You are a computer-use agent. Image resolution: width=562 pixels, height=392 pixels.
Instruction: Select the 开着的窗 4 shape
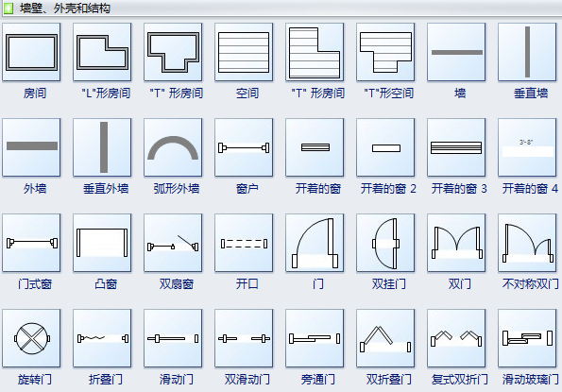[x=527, y=147]
